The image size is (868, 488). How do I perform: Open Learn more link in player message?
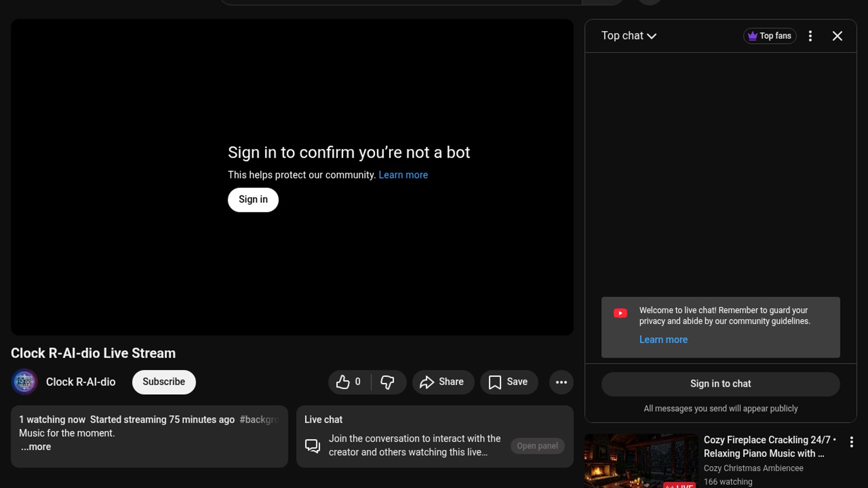(403, 175)
